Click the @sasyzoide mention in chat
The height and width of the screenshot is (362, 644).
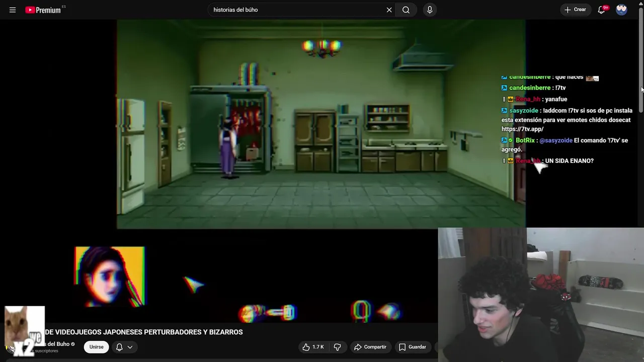[x=556, y=140]
